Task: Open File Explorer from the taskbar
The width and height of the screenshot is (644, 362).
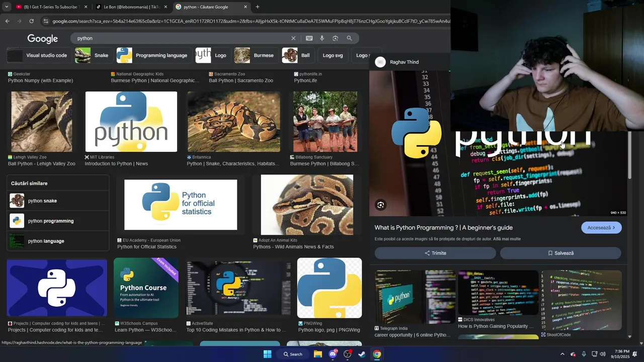Action: [318, 354]
